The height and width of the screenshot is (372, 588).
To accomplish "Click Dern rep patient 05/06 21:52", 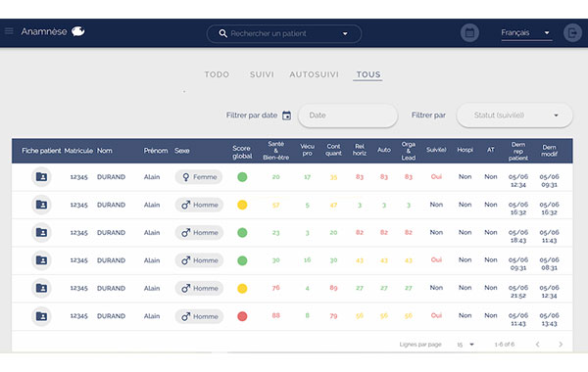I will click(518, 292).
